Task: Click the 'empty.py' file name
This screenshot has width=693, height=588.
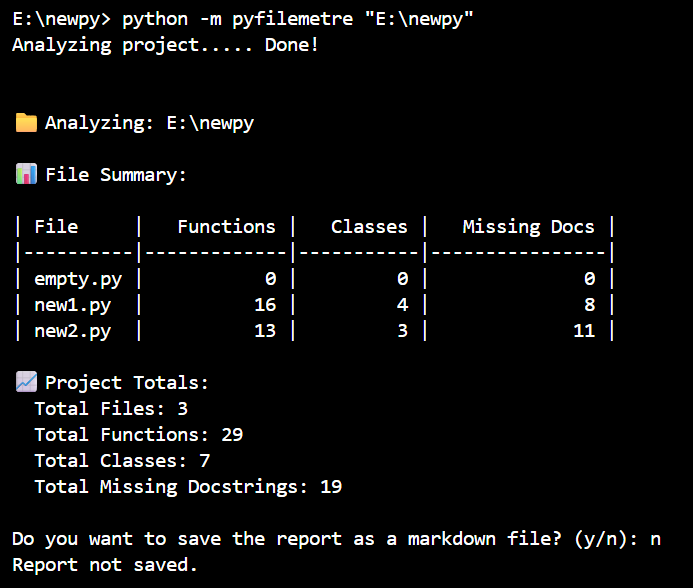Action: 78,279
